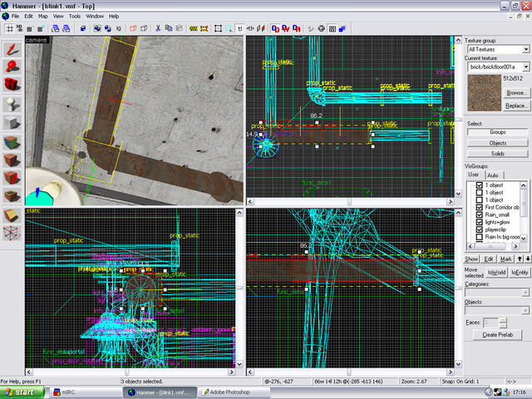
Task: Click the Group selection icon
Action: 97,29
